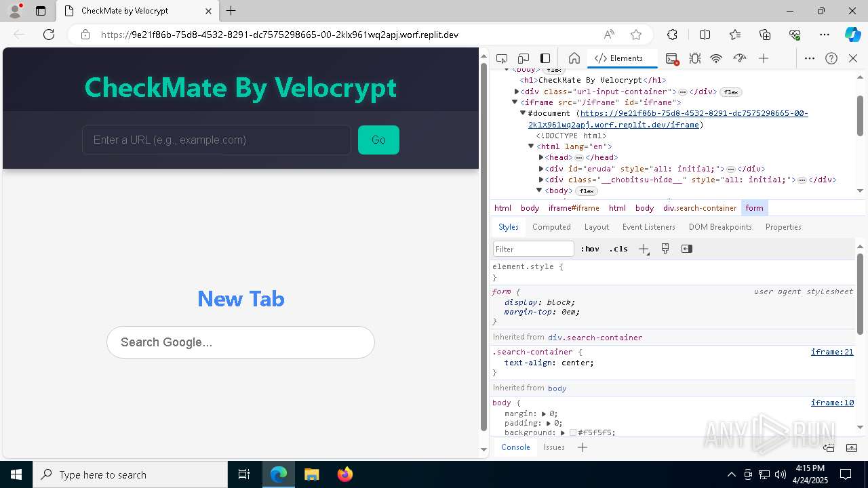
Task: Click the Search Google box
Action: click(x=241, y=342)
